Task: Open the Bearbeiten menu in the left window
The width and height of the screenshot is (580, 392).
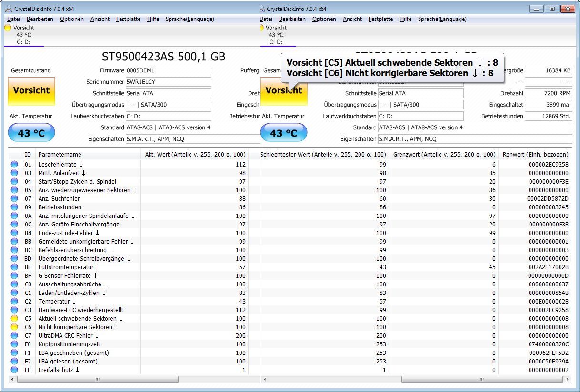Action: tap(40, 19)
